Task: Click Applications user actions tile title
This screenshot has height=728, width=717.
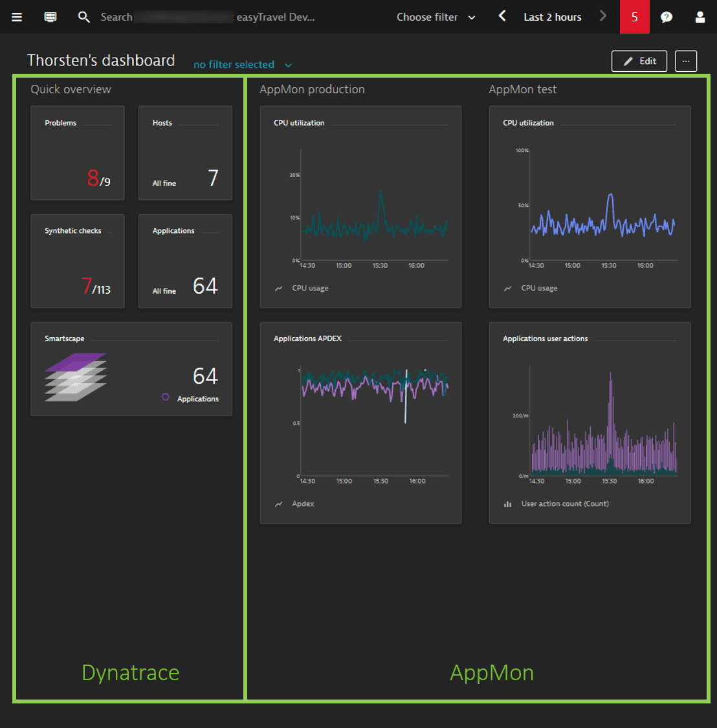Action: (x=545, y=338)
